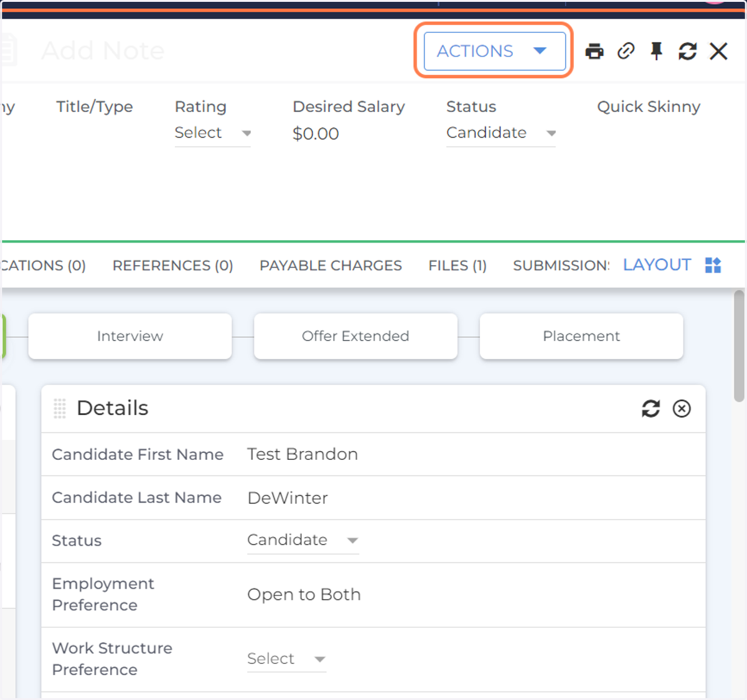The image size is (747, 700).
Task: Select the Interview stage button
Action: point(130,336)
